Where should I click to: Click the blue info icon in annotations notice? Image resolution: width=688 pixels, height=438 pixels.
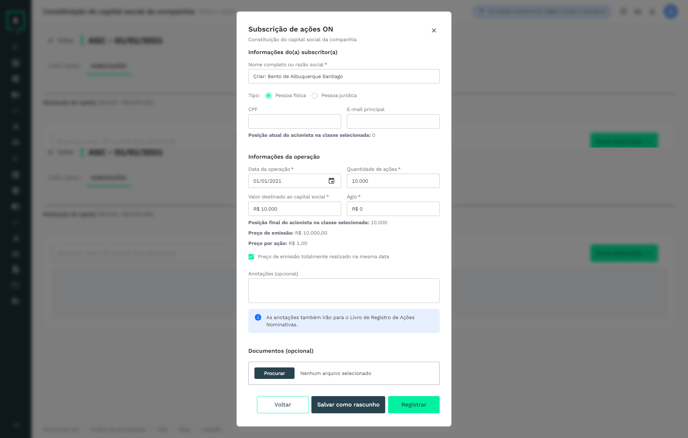tap(258, 317)
